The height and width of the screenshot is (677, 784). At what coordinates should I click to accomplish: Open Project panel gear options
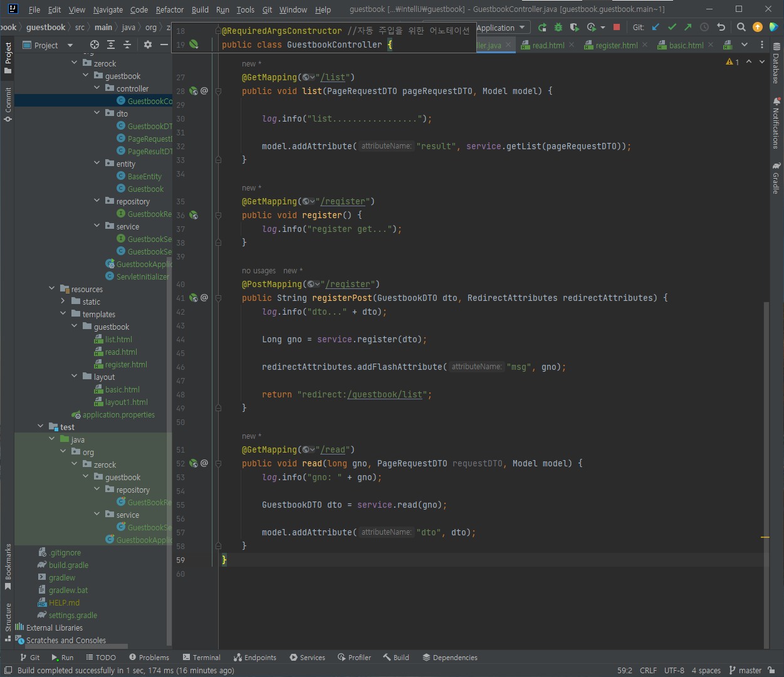coord(148,45)
